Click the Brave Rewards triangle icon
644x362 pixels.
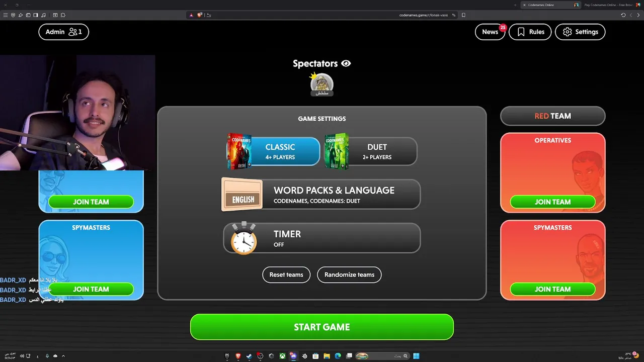[x=191, y=15]
